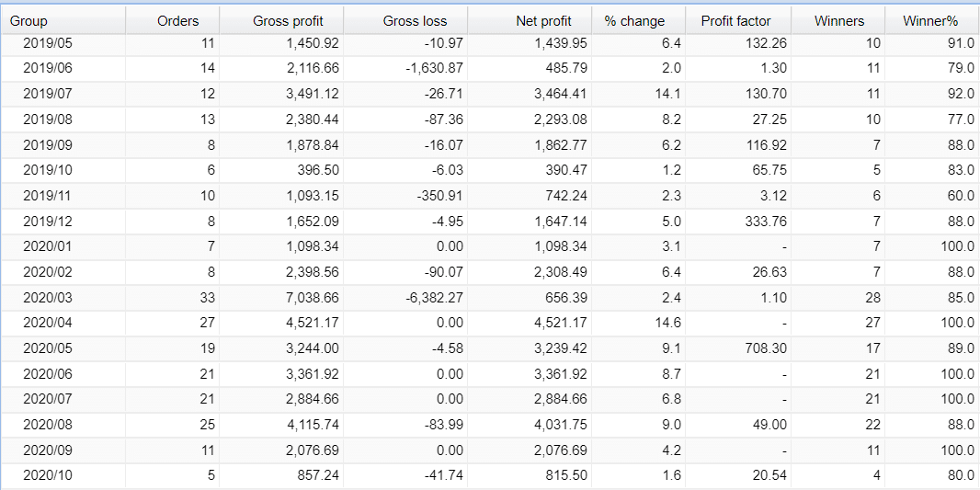The width and height of the screenshot is (980, 490).
Task: Click the gross loss value -6,382.27
Action: (x=416, y=297)
